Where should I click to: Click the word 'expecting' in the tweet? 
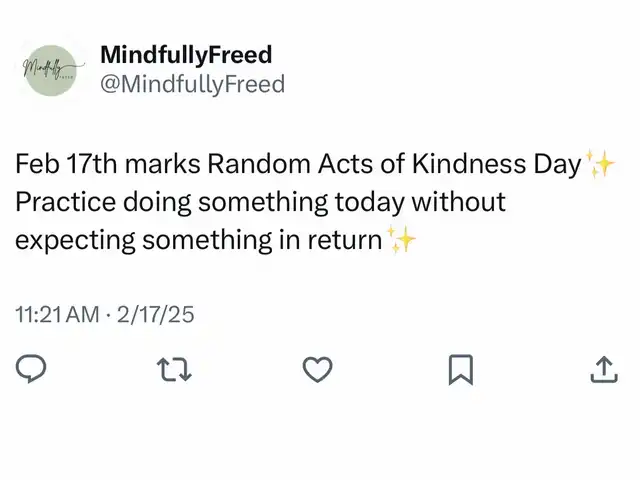pos(74,240)
